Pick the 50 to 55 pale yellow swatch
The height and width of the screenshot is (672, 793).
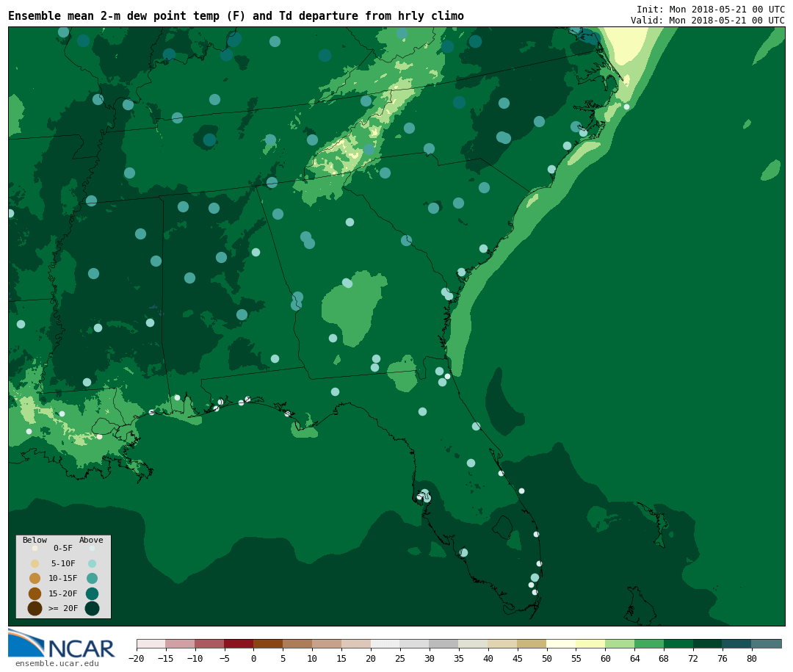coord(562,643)
